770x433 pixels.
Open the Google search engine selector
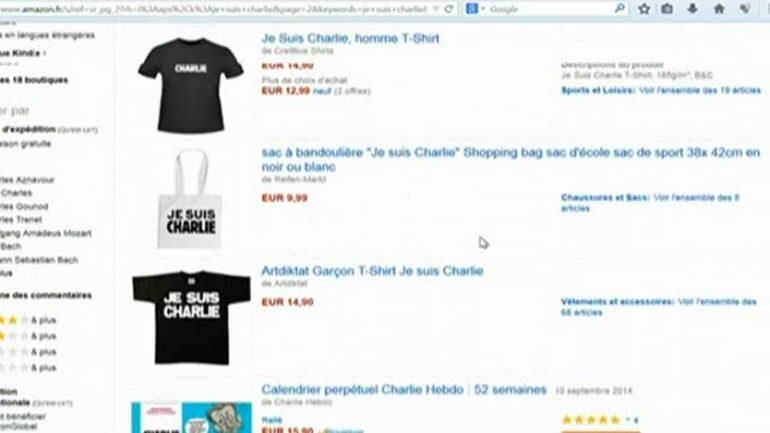click(x=475, y=9)
